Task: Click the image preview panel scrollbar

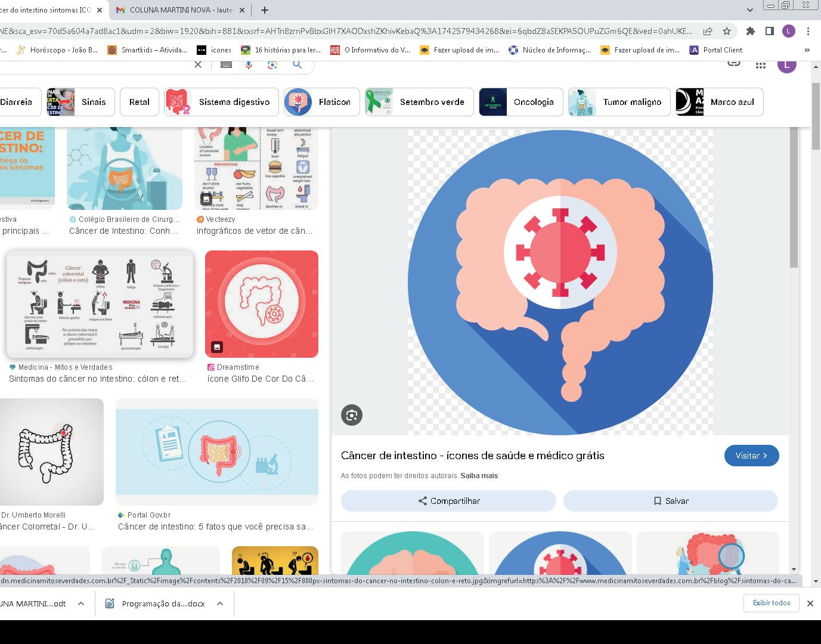Action: 794,197
